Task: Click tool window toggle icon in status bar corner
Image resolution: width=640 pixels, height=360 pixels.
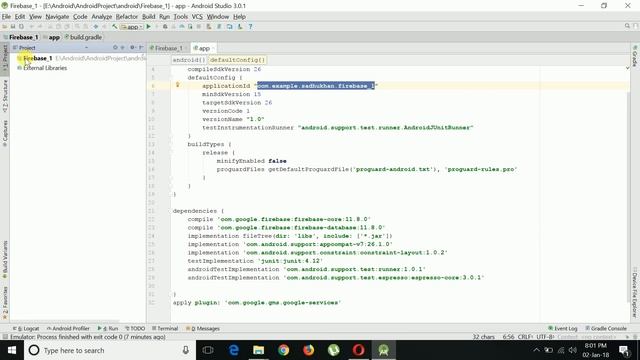Action: point(4,337)
